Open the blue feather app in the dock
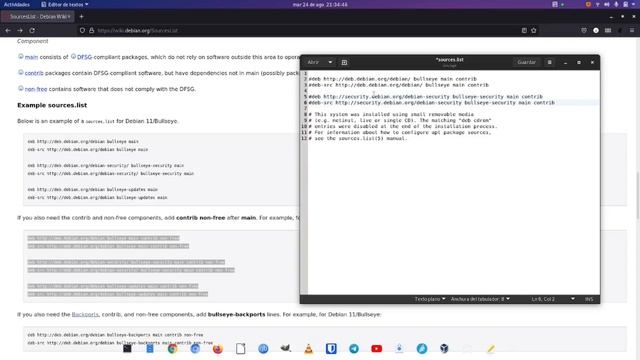The height and width of the screenshot is (360, 640). tap(422, 349)
